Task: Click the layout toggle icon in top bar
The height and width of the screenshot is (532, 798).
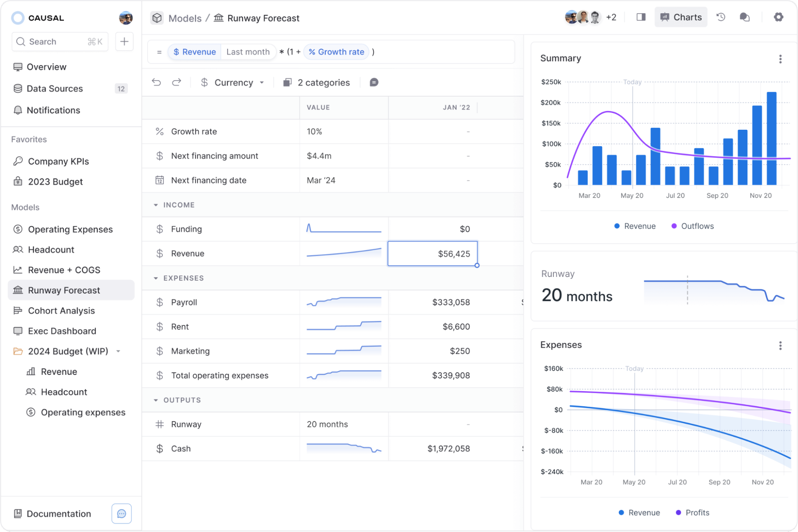Action: tap(640, 18)
